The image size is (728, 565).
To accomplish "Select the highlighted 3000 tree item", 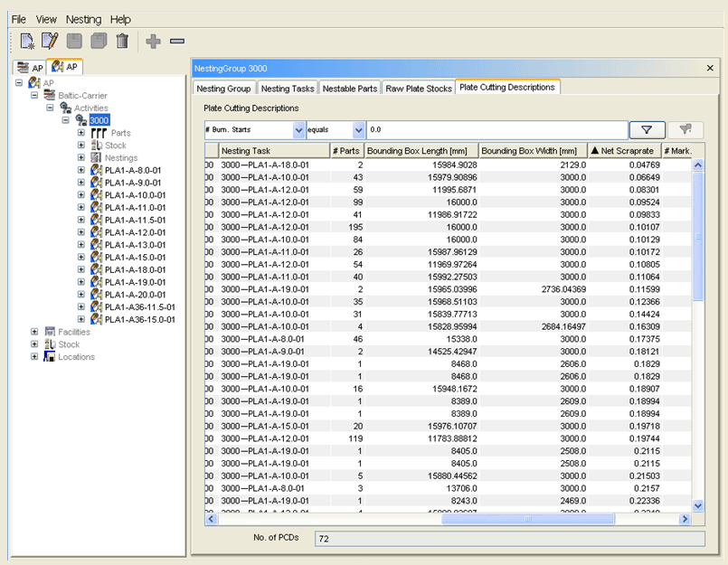I will 99,120.
